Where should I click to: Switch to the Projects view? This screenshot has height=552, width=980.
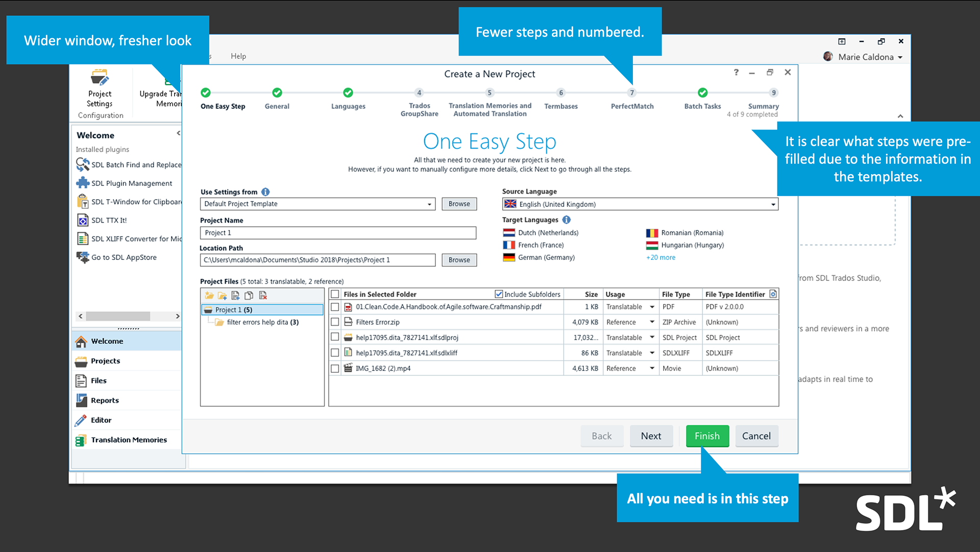(x=127, y=361)
